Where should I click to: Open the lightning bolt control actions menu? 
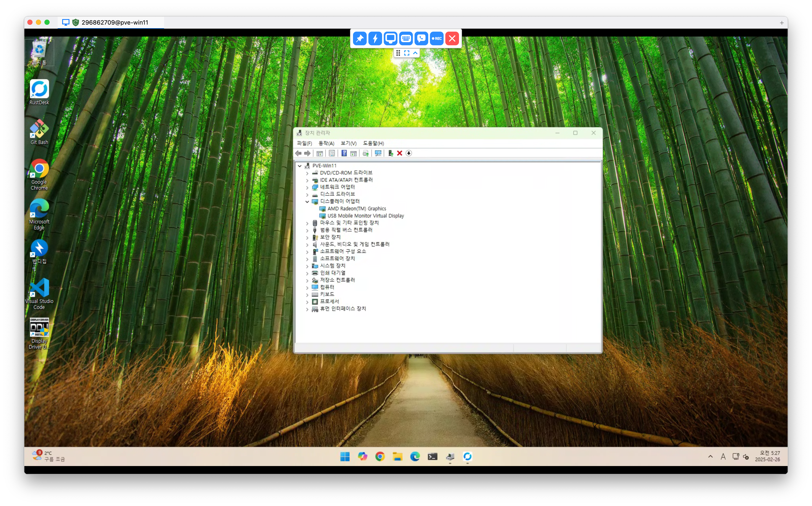pos(375,38)
